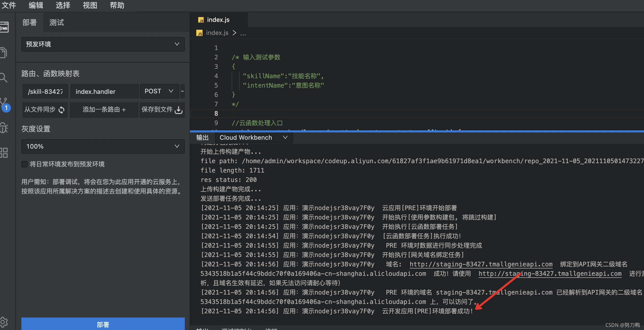Click the "intentName":"意图名称" code line
The image size is (644, 330).
click(x=283, y=85)
